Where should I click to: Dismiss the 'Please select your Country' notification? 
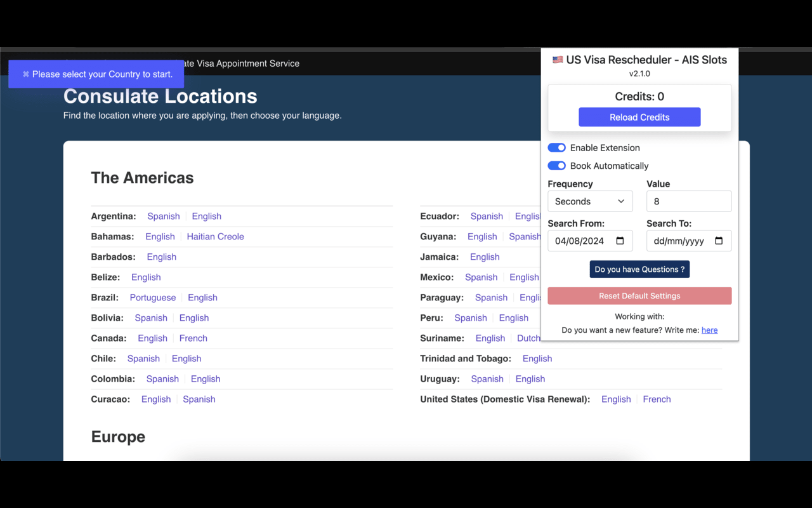(x=26, y=74)
